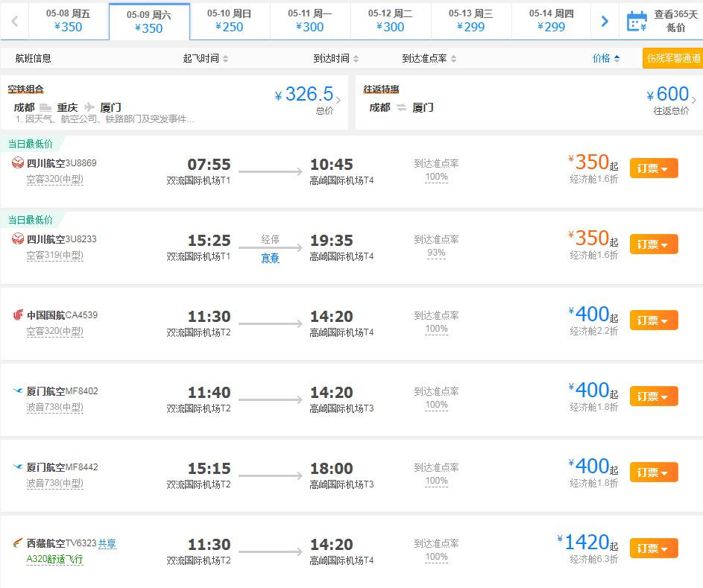Book the 07:55 Sichuan Airlines flight

coord(653,168)
